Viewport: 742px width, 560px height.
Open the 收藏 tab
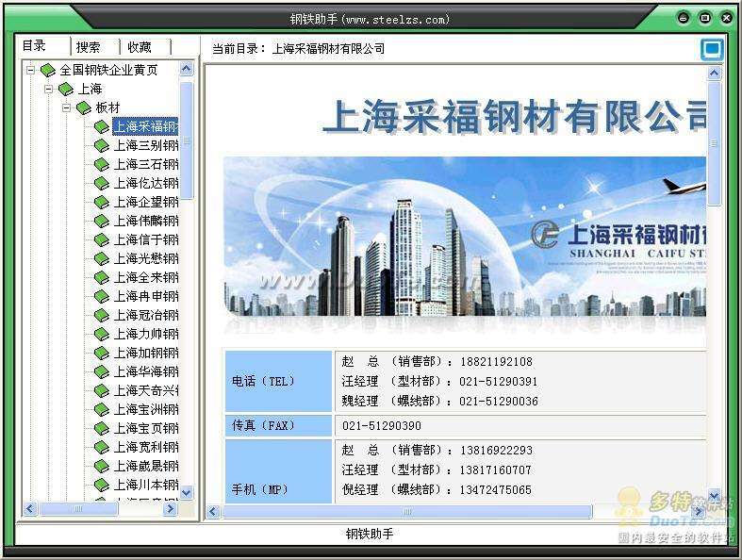(x=140, y=47)
